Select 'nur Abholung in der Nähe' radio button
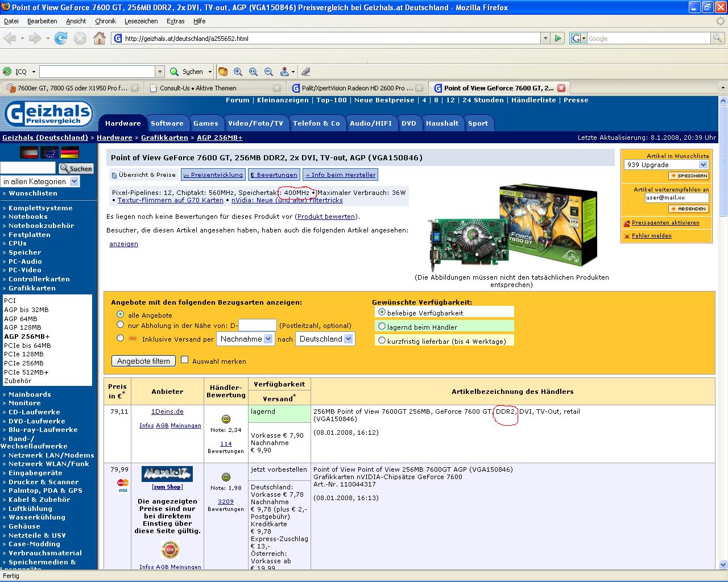The width and height of the screenshot is (728, 582). [x=120, y=325]
